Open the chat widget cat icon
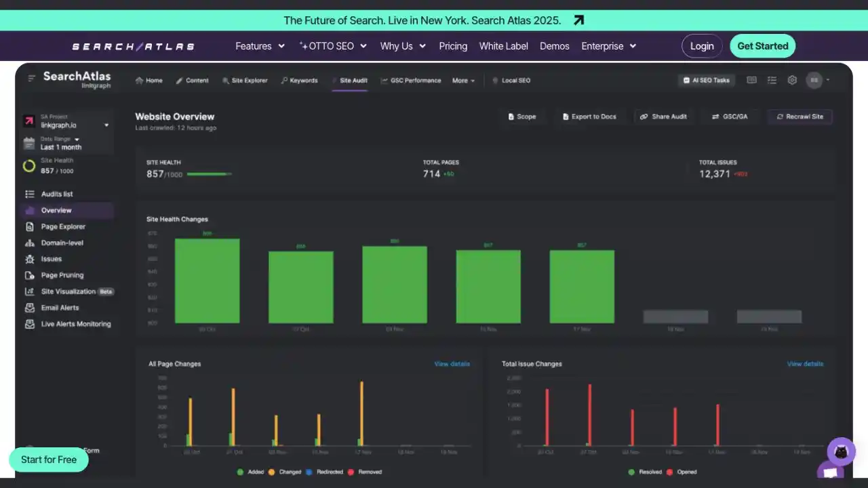The height and width of the screenshot is (488, 868). coord(841,451)
